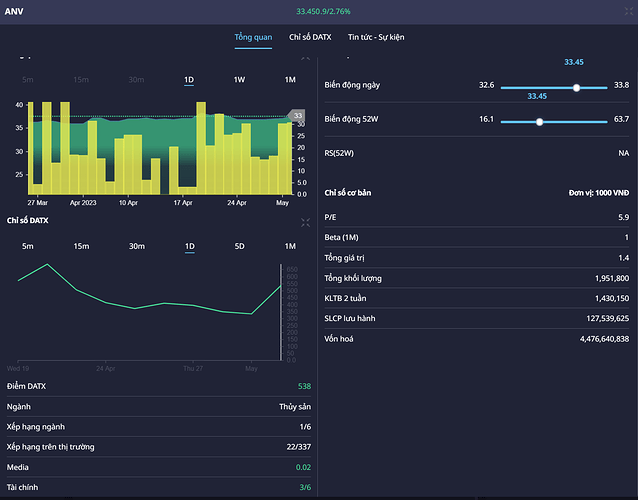Click the Biến động 52W slider handle
This screenshot has height=500, width=638.
point(540,122)
